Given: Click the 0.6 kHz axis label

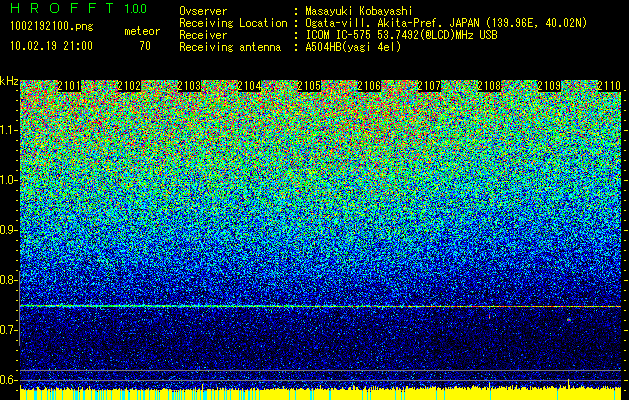Looking at the screenshot, I should pyautogui.click(x=7, y=380).
